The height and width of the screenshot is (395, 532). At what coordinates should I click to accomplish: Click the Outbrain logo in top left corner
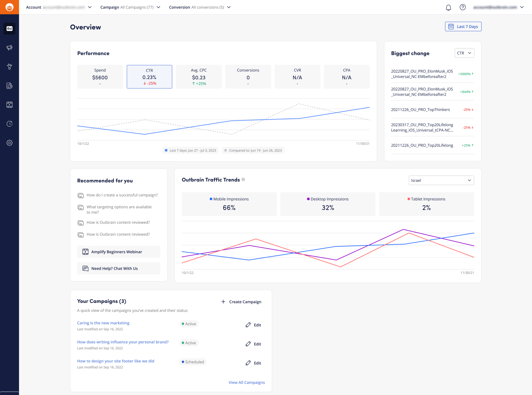9,7
